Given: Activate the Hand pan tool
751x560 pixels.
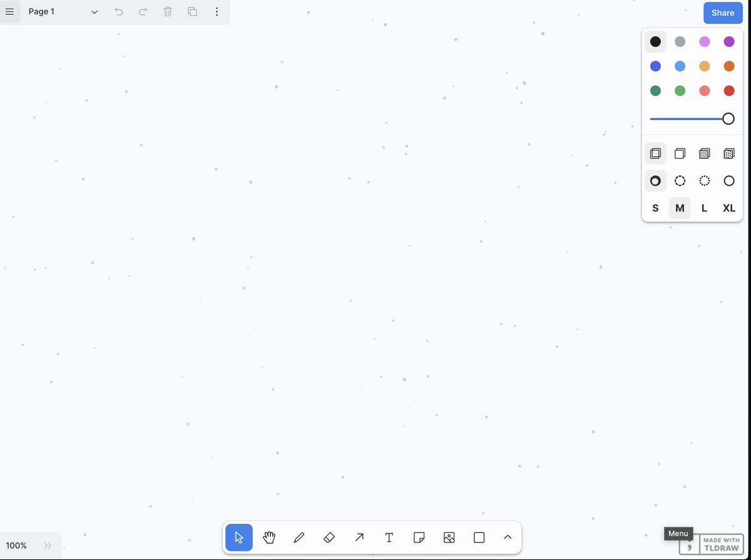Looking at the screenshot, I should (269, 537).
